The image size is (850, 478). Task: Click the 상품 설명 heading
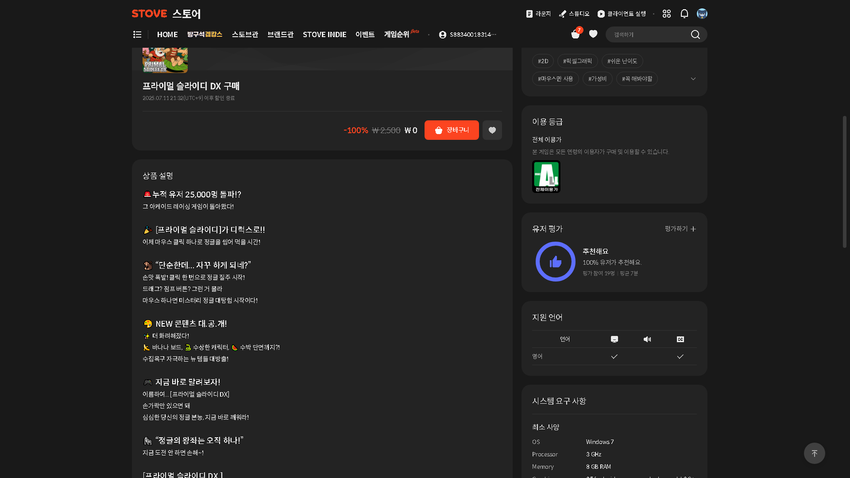(x=158, y=176)
